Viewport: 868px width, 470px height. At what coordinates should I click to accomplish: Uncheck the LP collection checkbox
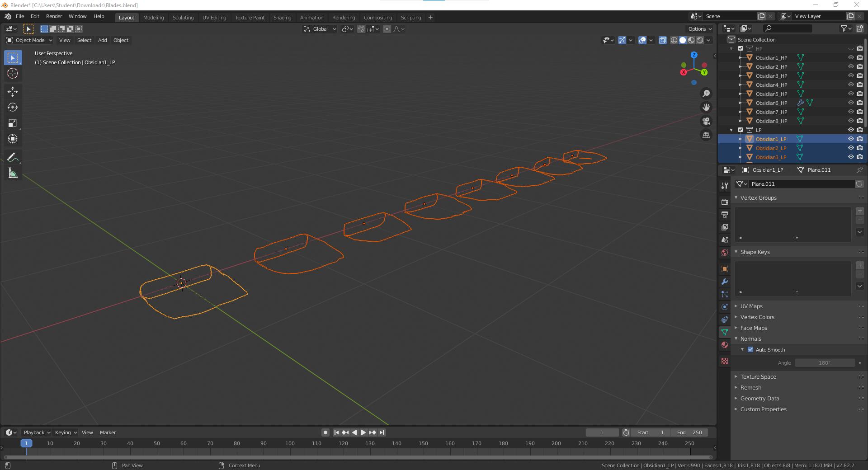pyautogui.click(x=741, y=130)
